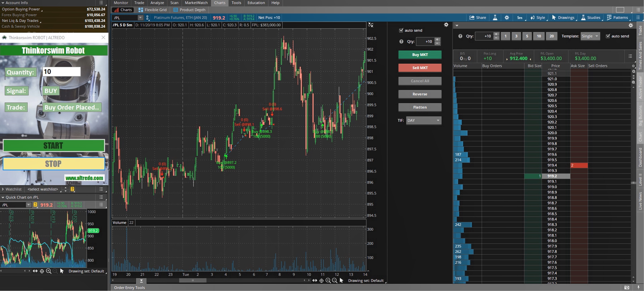Open the Watchlist gadget menu icon
644x291 pixels.
pyautogui.click(x=101, y=189)
